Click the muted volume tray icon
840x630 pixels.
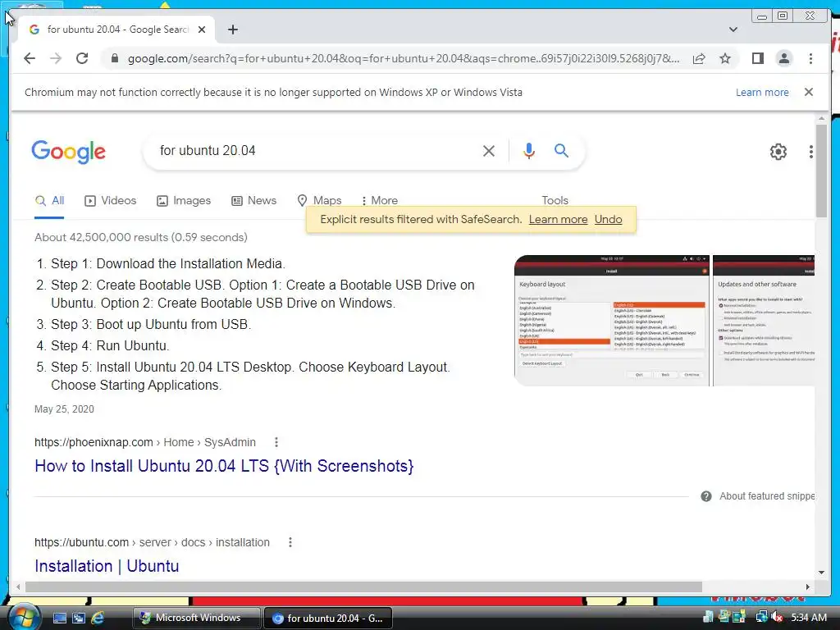coord(777,617)
